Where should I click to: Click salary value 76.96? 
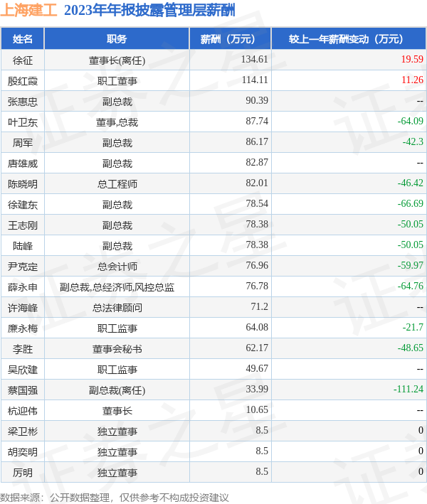(x=257, y=265)
